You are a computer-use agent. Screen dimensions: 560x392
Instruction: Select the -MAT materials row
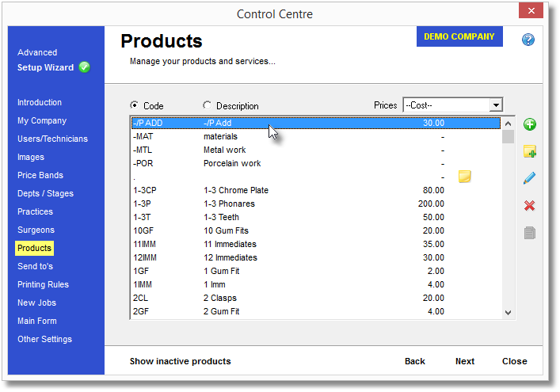click(316, 136)
